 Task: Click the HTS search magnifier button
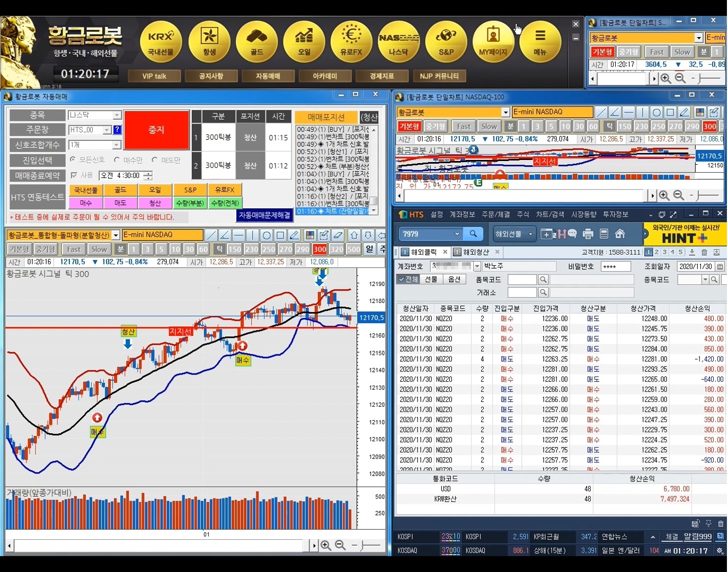click(473, 234)
